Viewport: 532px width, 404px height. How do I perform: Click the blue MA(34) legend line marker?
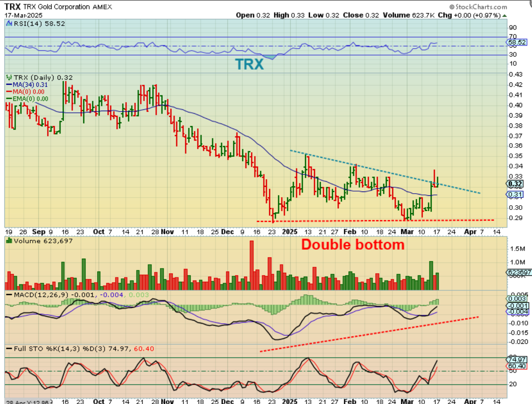[9, 85]
